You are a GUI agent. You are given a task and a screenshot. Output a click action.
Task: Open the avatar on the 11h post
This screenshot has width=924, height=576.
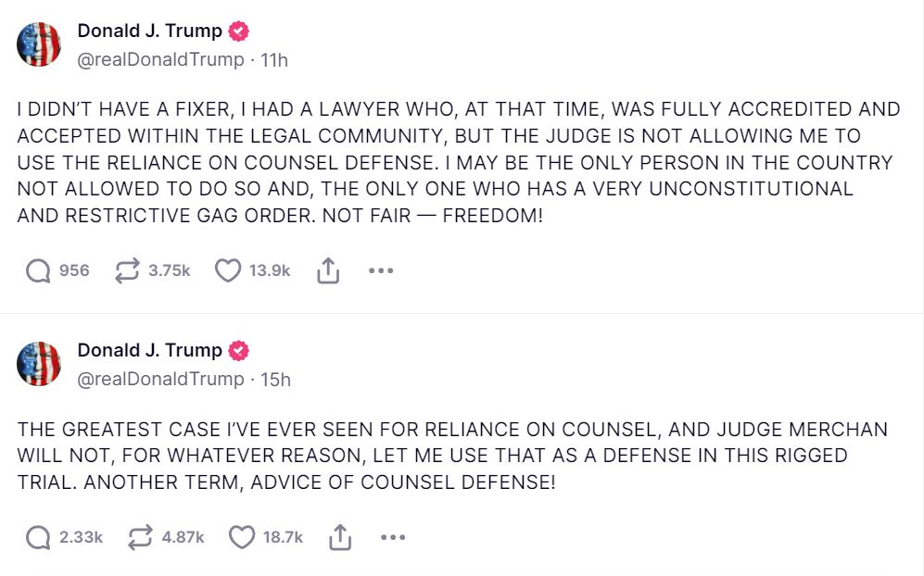point(39,44)
